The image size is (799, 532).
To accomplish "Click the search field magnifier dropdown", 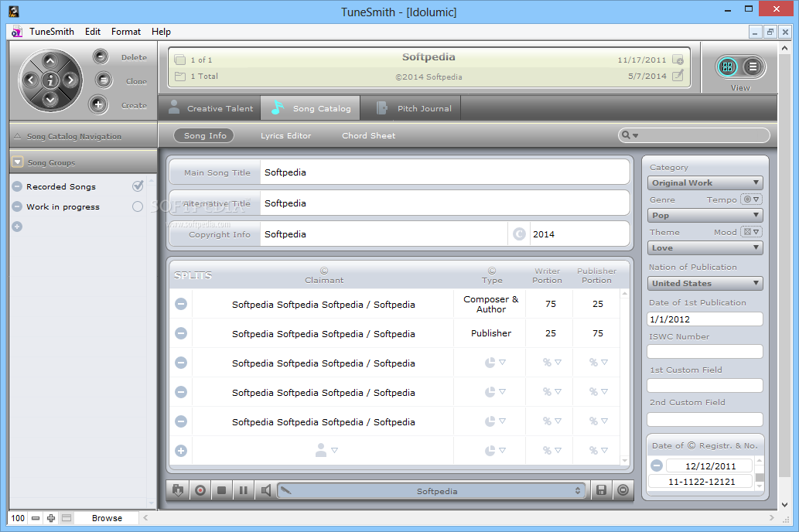I will 630,135.
